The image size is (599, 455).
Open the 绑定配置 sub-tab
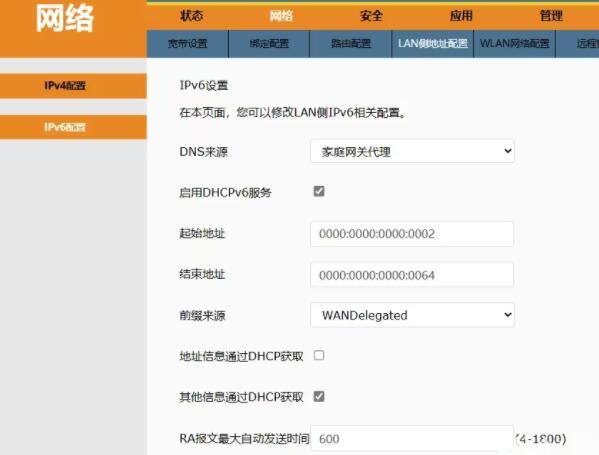click(x=269, y=44)
